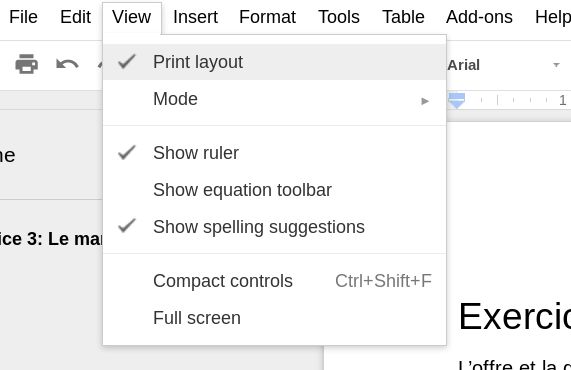Screen dimensions: 571x370
Task: Click the Exercic heading in document
Action: (515, 316)
